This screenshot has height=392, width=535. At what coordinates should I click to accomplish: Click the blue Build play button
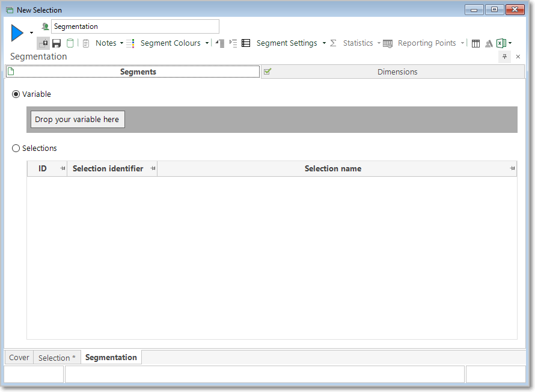[17, 33]
